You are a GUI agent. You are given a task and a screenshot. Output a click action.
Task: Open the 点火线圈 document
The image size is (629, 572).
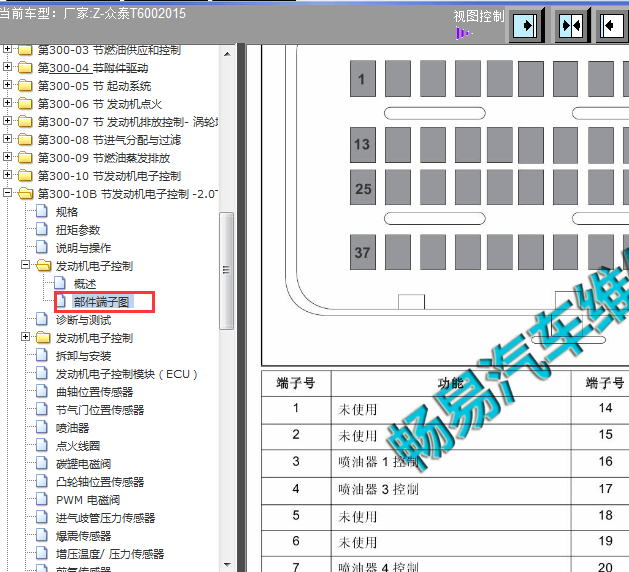point(78,446)
